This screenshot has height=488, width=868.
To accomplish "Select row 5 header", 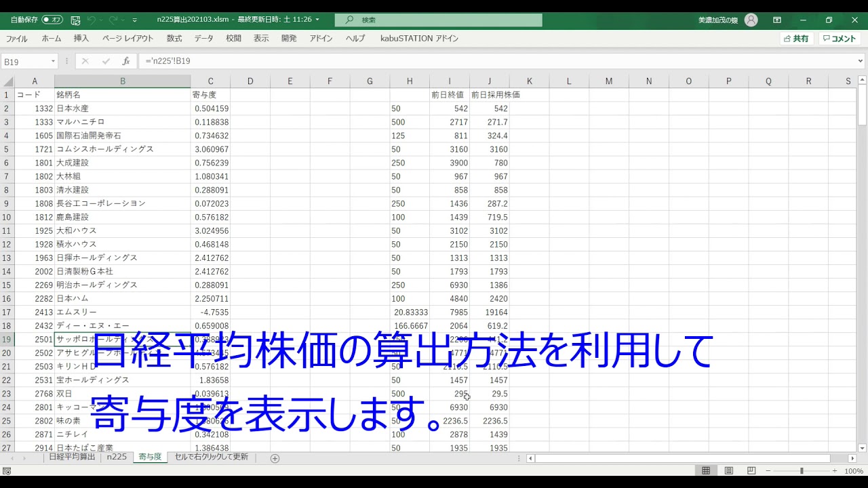I will pyautogui.click(x=7, y=149).
